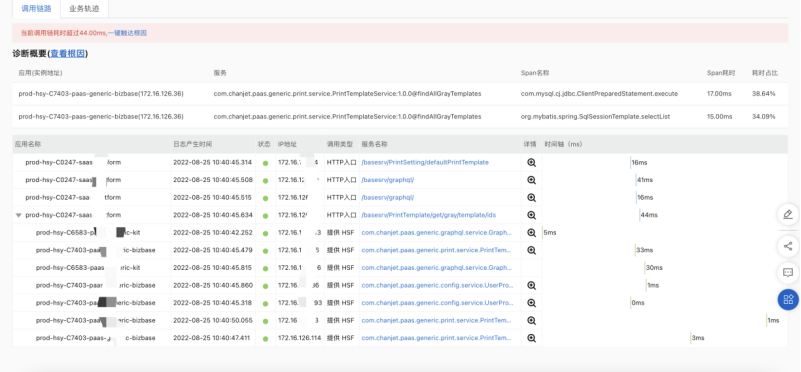
Task: Open details magnifier for 5ms Graph row
Action: [x=531, y=232]
